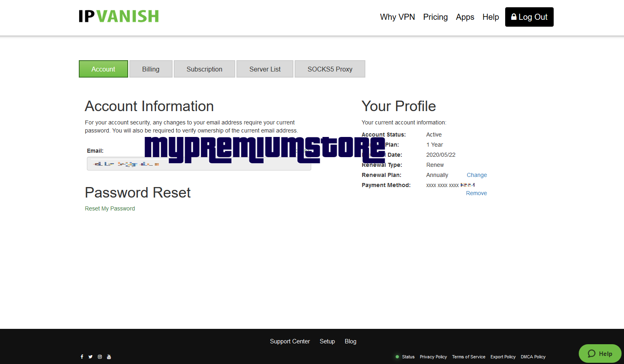The image size is (624, 364).
Task: Change the Renewal Plan
Action: coord(477,175)
